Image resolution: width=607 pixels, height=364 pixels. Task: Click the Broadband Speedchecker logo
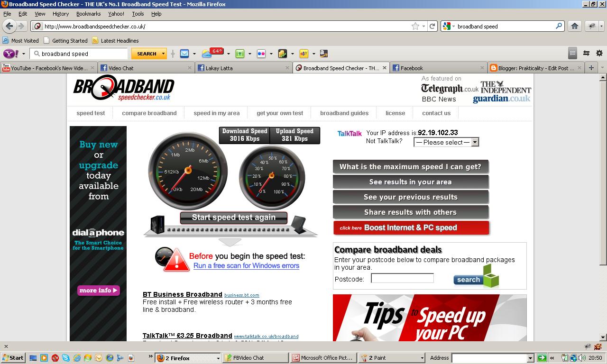click(x=123, y=89)
